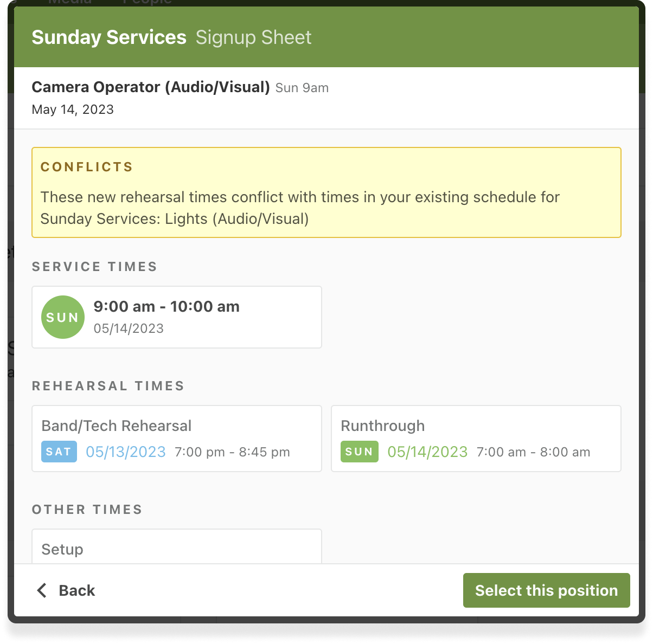Click the green SUN circle badge
This screenshot has height=644, width=653.
[x=63, y=317]
